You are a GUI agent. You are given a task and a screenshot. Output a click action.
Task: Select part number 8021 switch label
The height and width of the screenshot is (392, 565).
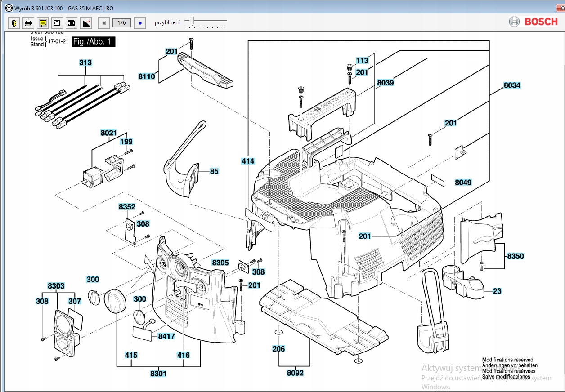coord(108,133)
